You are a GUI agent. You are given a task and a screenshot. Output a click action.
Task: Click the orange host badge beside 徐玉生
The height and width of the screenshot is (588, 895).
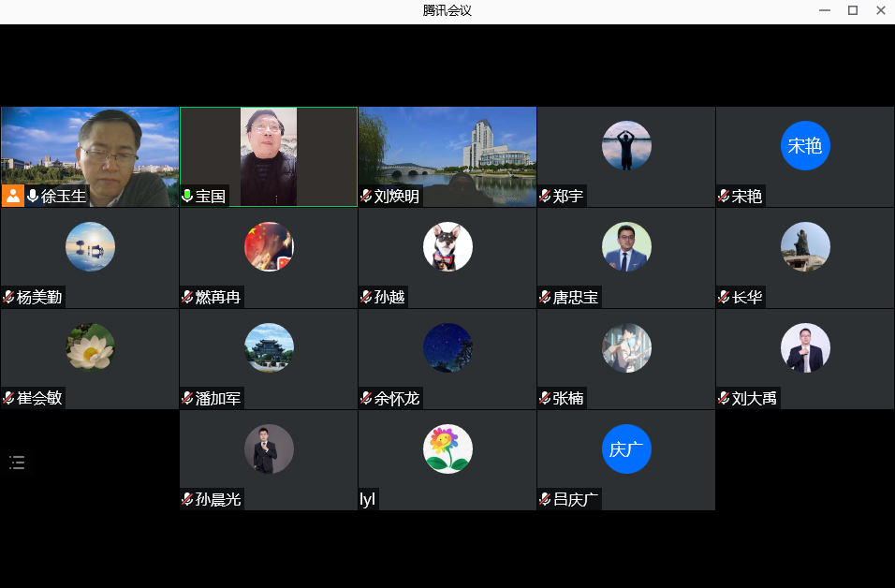[x=13, y=196]
